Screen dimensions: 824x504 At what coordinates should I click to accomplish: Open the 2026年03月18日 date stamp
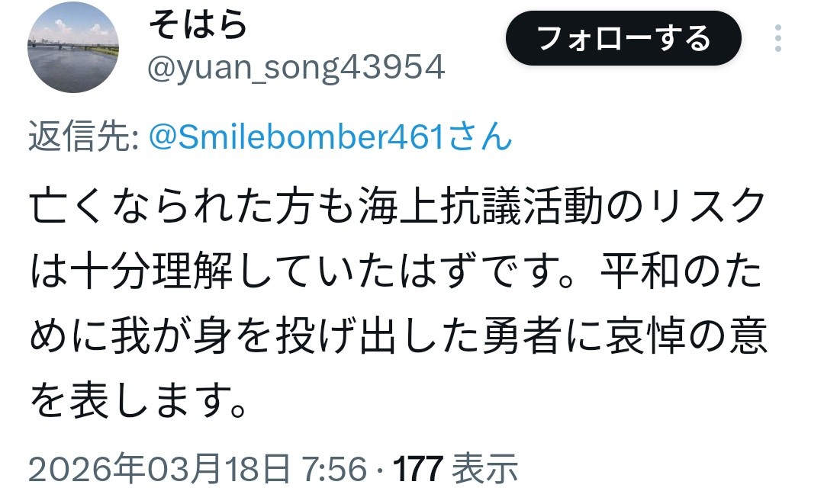[159, 468]
